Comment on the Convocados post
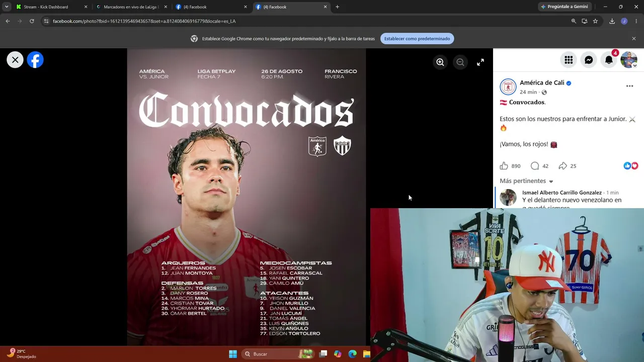 pyautogui.click(x=535, y=166)
